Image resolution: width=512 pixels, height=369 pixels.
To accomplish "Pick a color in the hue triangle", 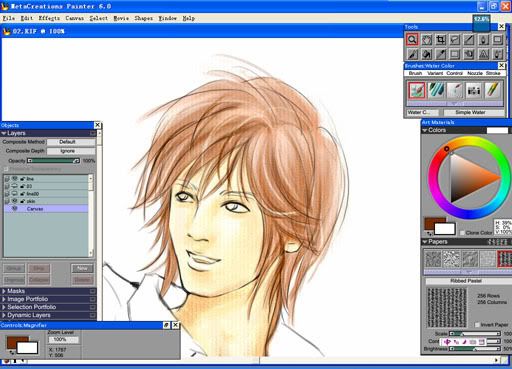I will (x=468, y=177).
